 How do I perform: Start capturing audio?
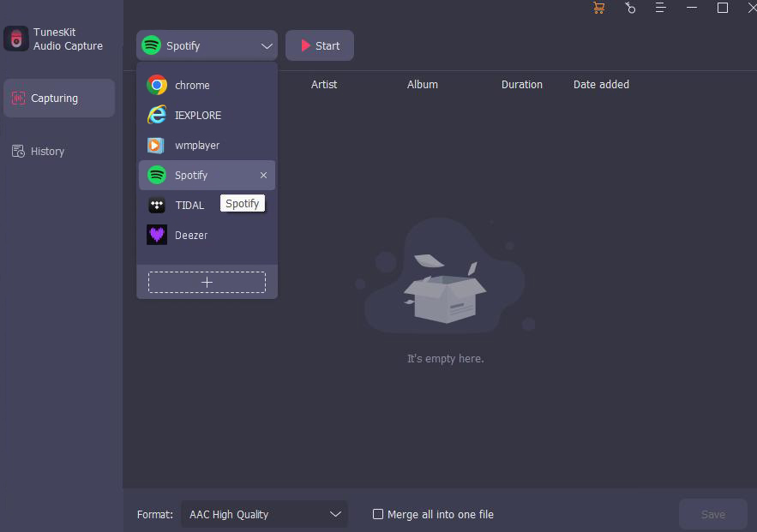[x=320, y=45]
